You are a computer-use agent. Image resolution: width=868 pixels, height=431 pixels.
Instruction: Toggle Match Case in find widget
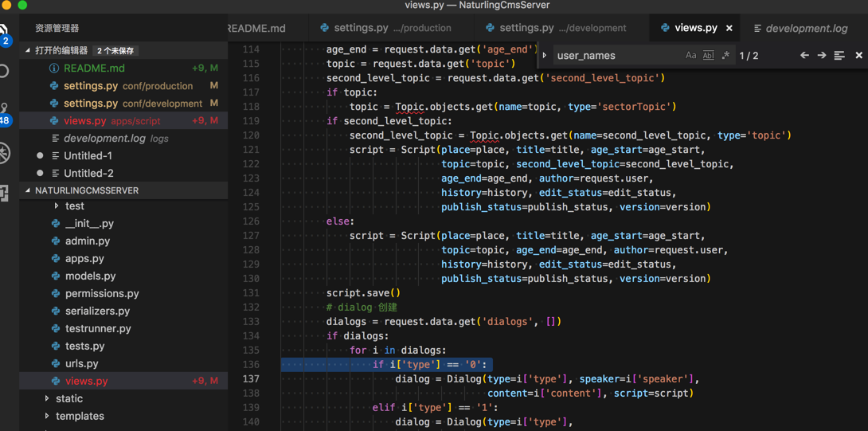(690, 56)
